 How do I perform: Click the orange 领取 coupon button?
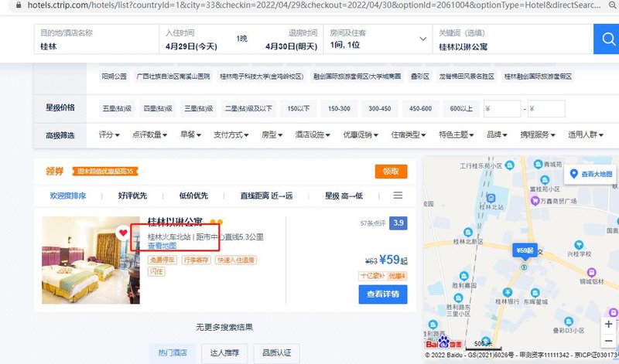coord(391,172)
